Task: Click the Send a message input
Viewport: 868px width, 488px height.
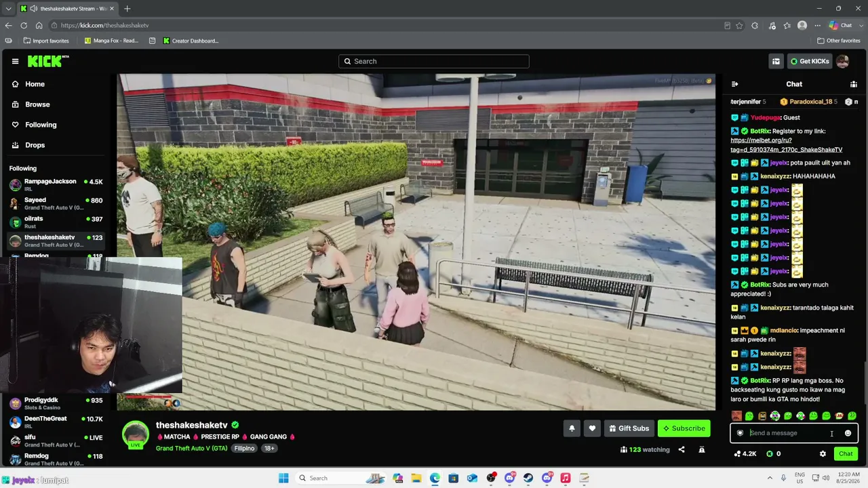Action: tap(794, 433)
